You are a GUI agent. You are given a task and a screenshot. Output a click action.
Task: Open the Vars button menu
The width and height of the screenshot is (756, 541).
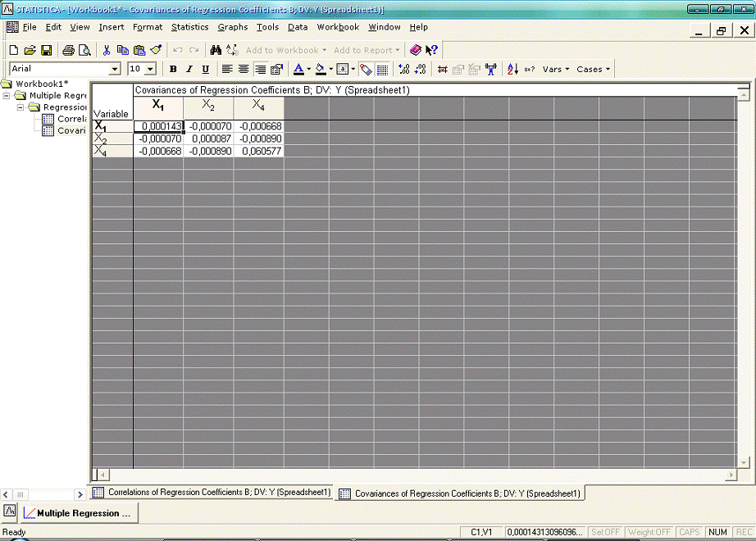(x=555, y=70)
